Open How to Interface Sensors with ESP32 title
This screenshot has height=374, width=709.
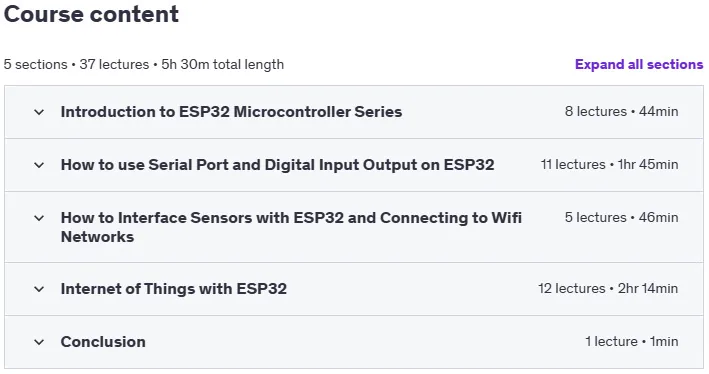tap(291, 227)
